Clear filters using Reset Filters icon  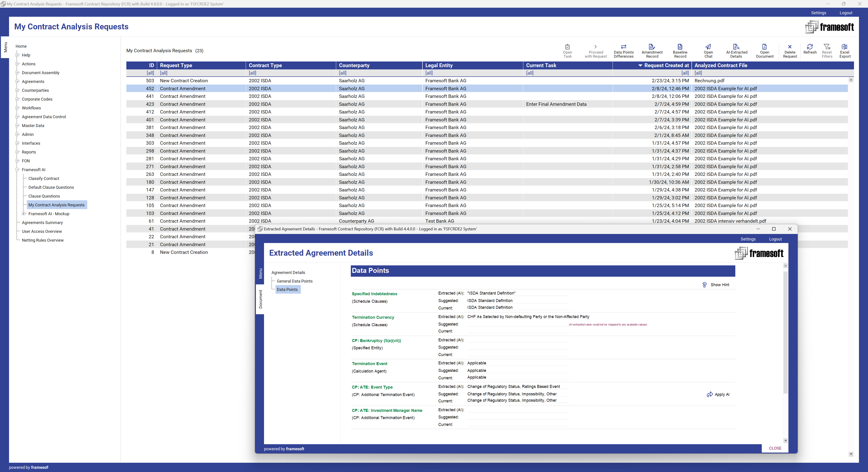(827, 51)
